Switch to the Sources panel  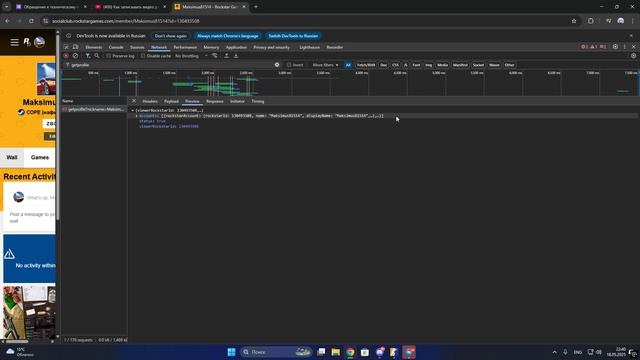[137, 47]
